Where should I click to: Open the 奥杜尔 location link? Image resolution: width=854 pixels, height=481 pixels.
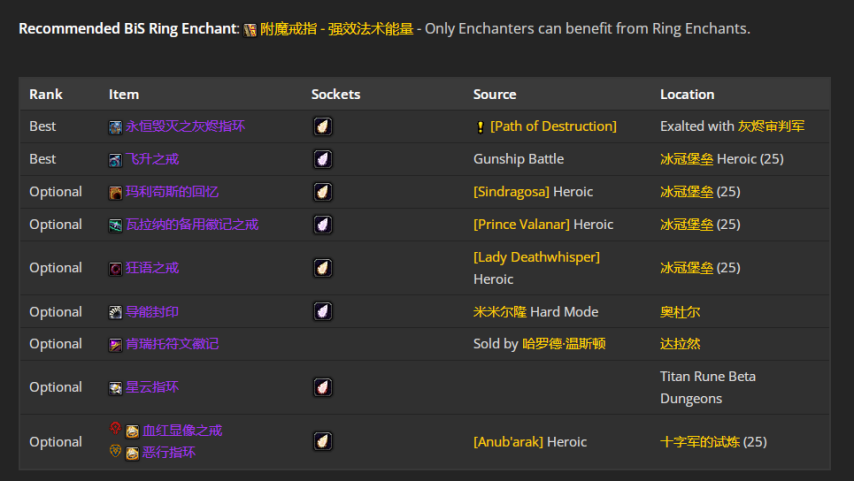[680, 312]
